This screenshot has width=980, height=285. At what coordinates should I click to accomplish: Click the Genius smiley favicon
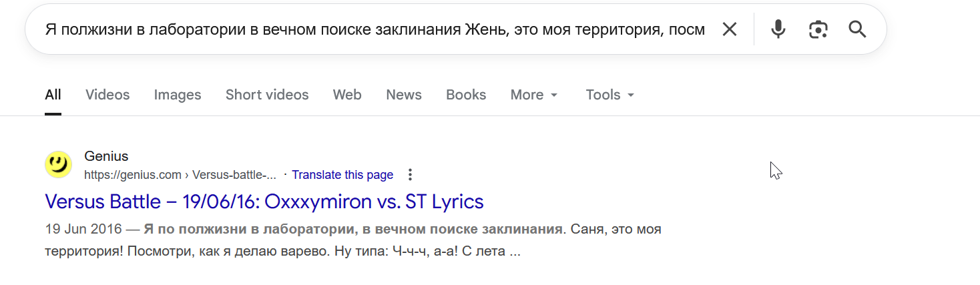click(x=58, y=165)
